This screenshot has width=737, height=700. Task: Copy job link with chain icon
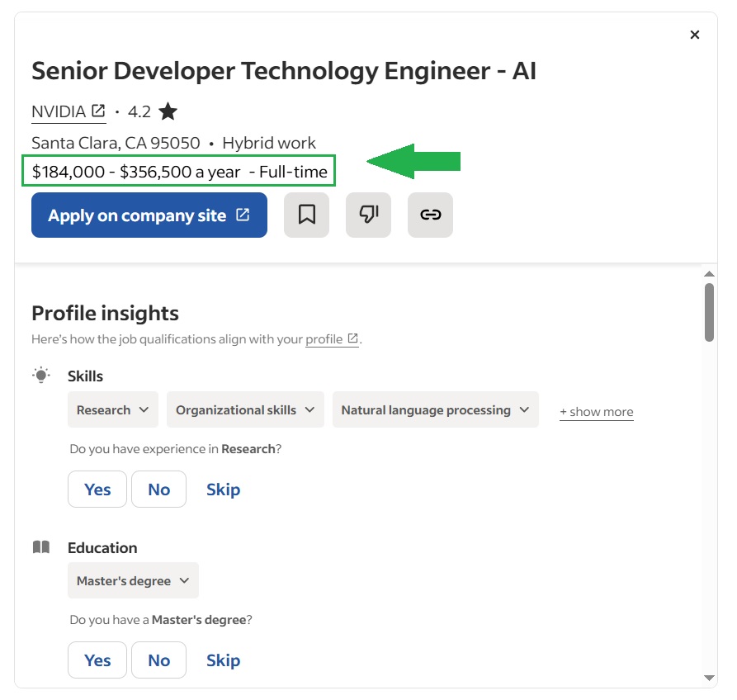point(430,215)
